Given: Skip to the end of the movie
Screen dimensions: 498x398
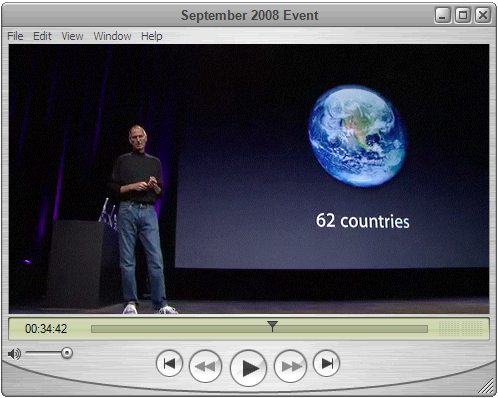Looking at the screenshot, I should coord(326,363).
